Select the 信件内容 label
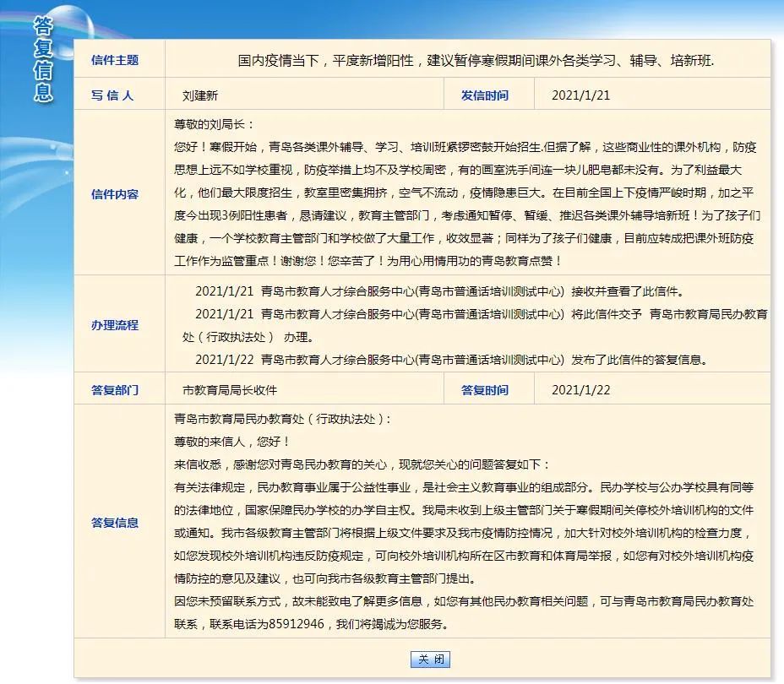Screen dimensions: 784x684 click(x=115, y=194)
